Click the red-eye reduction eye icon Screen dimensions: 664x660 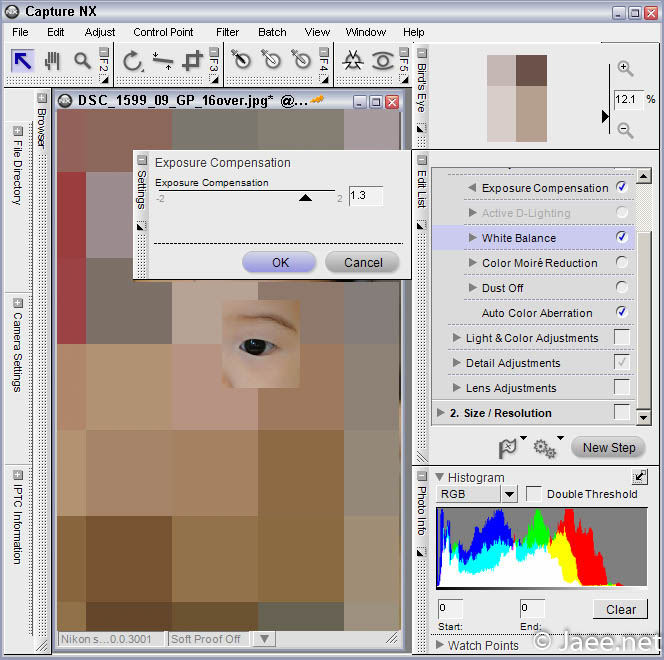coord(382,61)
